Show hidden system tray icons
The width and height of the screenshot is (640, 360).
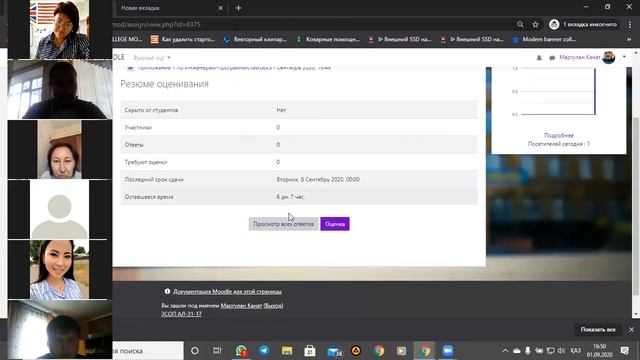(505, 351)
